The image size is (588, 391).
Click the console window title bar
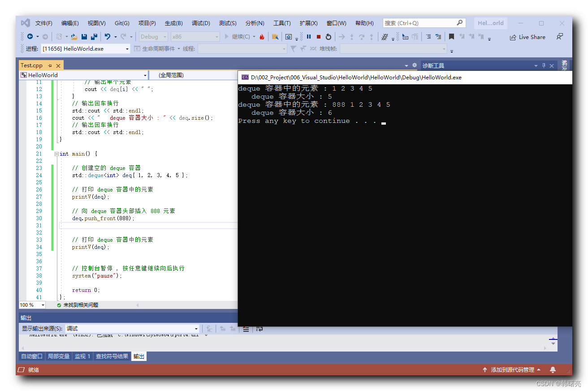405,77
